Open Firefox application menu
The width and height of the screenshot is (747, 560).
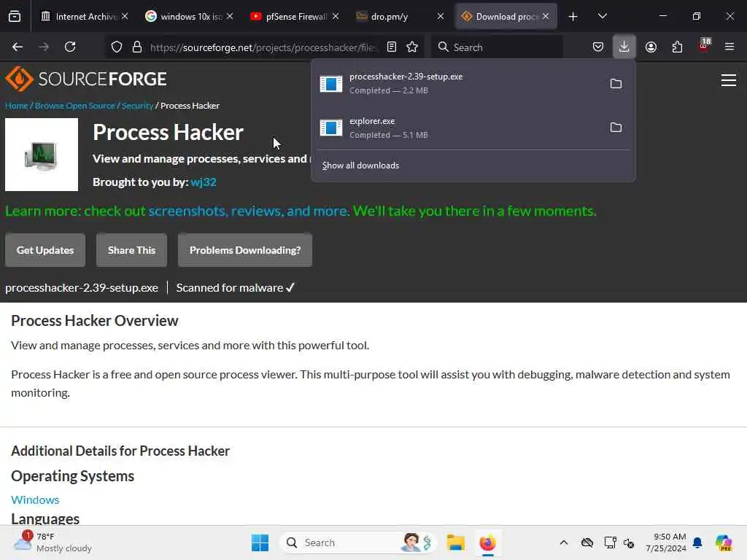tap(729, 47)
